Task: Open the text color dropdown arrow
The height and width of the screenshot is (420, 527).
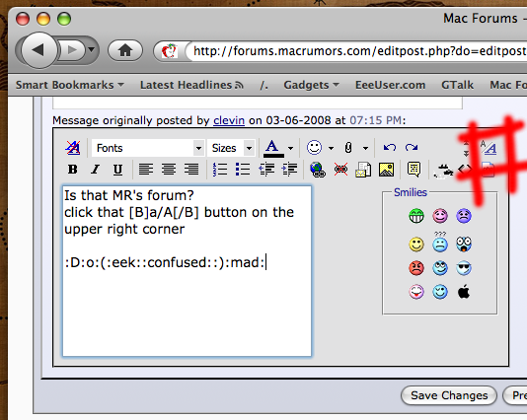Action: [290, 148]
